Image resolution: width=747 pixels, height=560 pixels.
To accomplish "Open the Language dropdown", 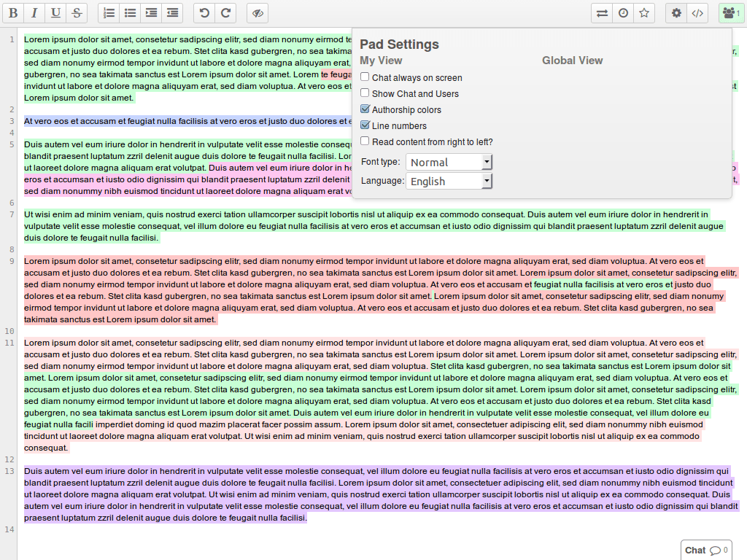I will (x=449, y=181).
